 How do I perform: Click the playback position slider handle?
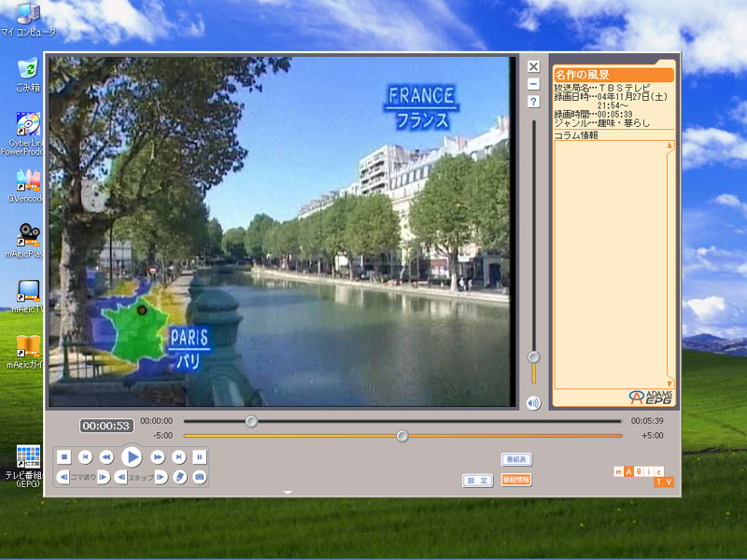(x=251, y=421)
